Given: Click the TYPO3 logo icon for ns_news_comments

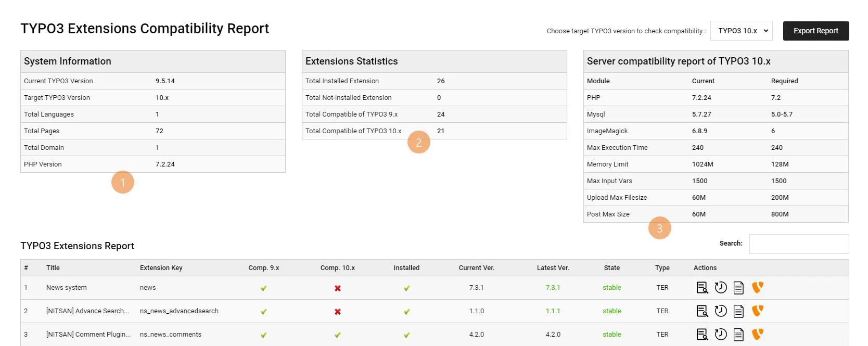Looking at the screenshot, I should coord(758,334).
